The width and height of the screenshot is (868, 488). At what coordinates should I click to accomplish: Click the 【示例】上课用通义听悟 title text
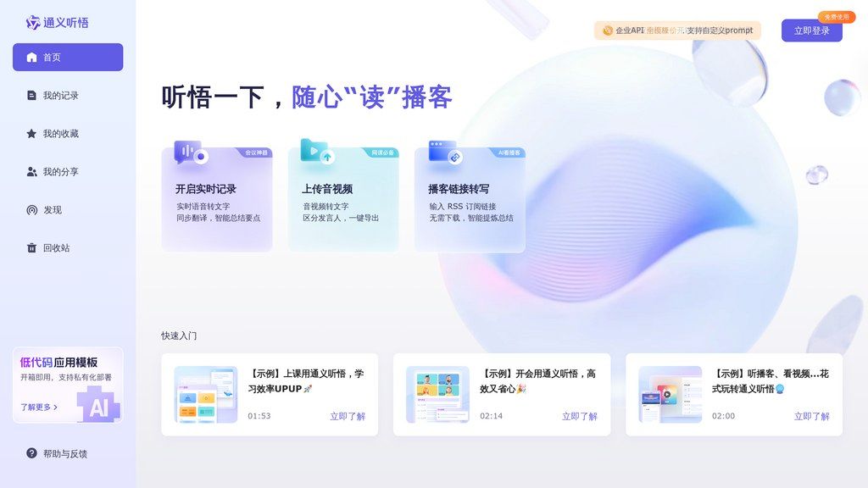click(x=305, y=381)
